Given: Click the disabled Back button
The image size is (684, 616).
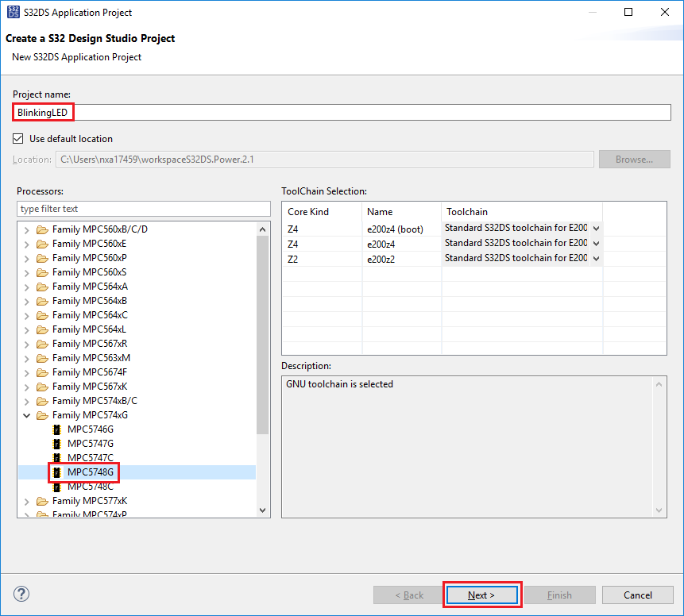Looking at the screenshot, I should (409, 595).
